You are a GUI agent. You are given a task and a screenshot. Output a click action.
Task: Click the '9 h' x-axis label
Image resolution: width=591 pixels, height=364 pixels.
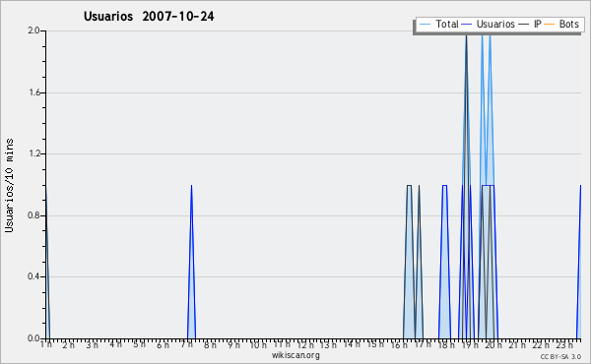(233, 345)
